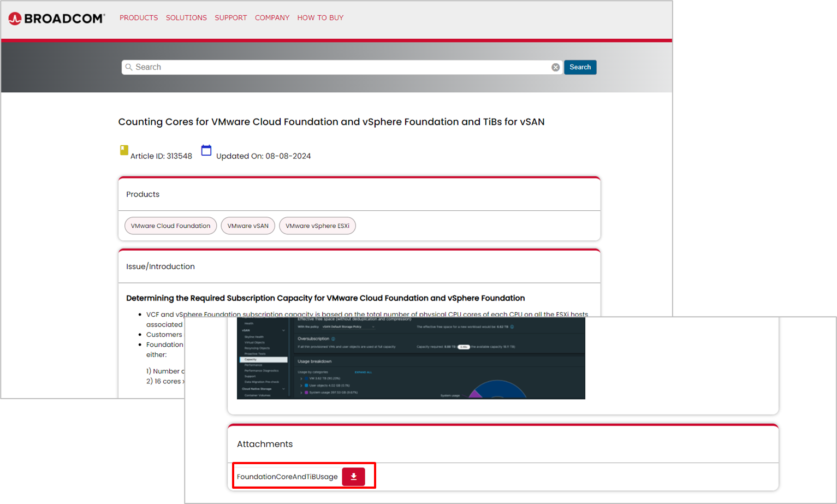Click the blue Search button
The width and height of the screenshot is (837, 504).
580,67
